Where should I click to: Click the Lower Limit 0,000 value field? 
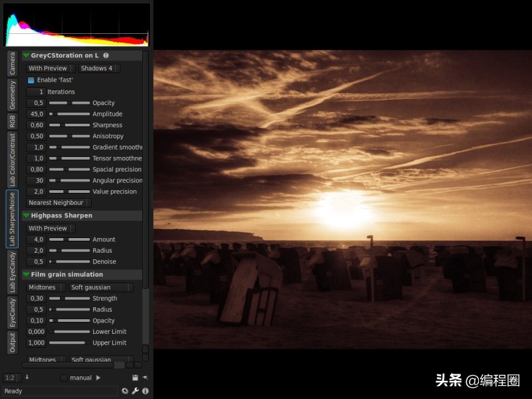tap(36, 332)
